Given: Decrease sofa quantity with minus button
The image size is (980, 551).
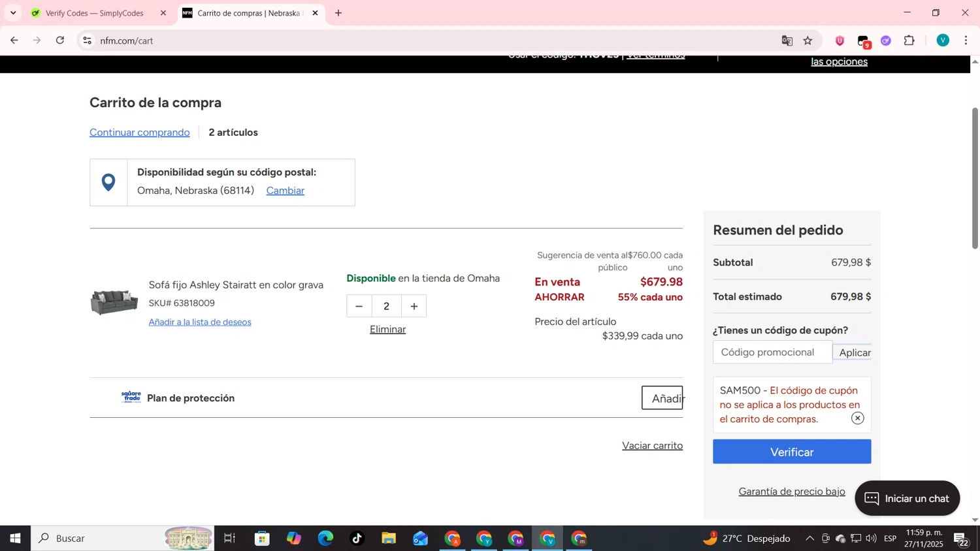Looking at the screenshot, I should pyautogui.click(x=359, y=306).
